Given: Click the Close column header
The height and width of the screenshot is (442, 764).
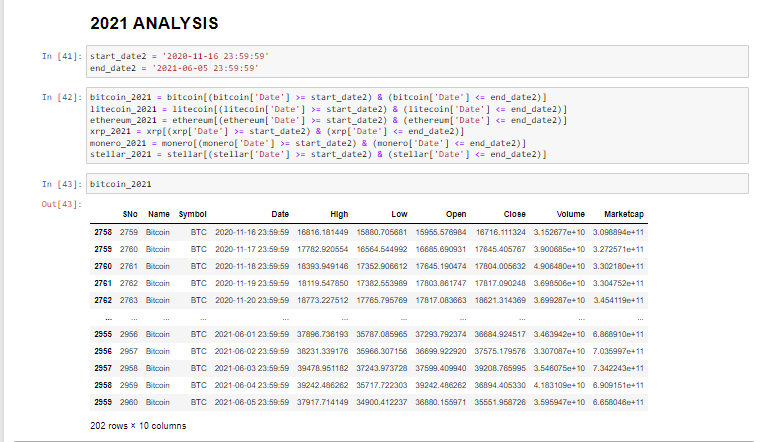Looking at the screenshot, I should click(x=515, y=214).
